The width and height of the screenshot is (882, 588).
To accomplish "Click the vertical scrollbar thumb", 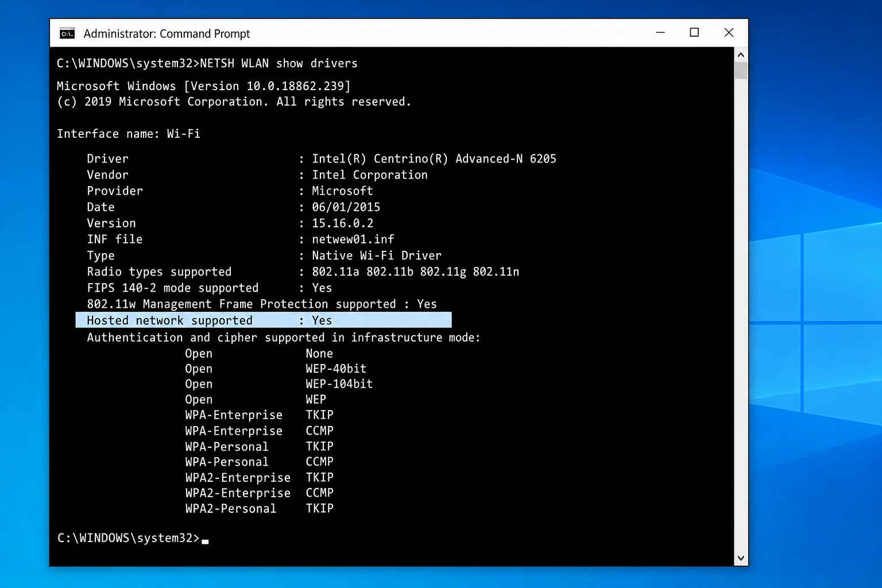I will click(741, 71).
